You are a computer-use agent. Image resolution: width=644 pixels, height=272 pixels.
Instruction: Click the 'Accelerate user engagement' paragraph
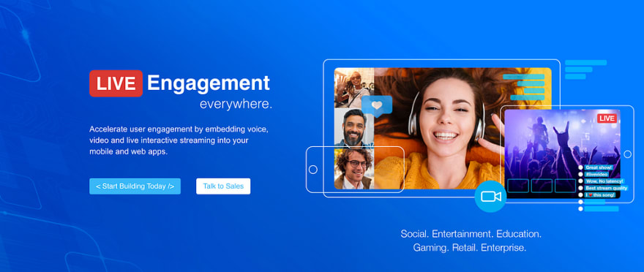[179, 140]
